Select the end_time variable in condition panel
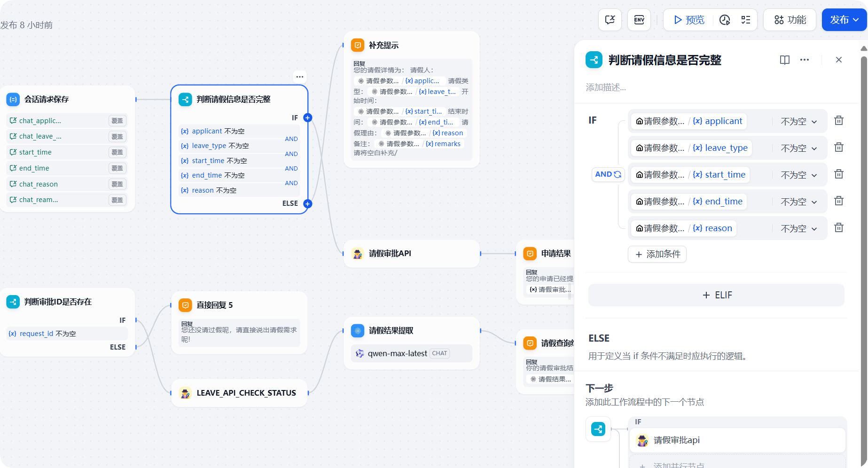This screenshot has height=468, width=868. click(689, 202)
